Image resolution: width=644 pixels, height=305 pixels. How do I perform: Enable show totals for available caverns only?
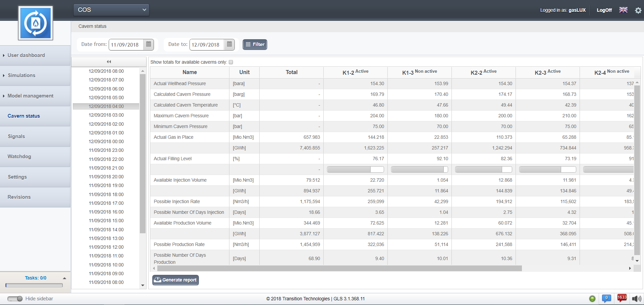click(231, 62)
